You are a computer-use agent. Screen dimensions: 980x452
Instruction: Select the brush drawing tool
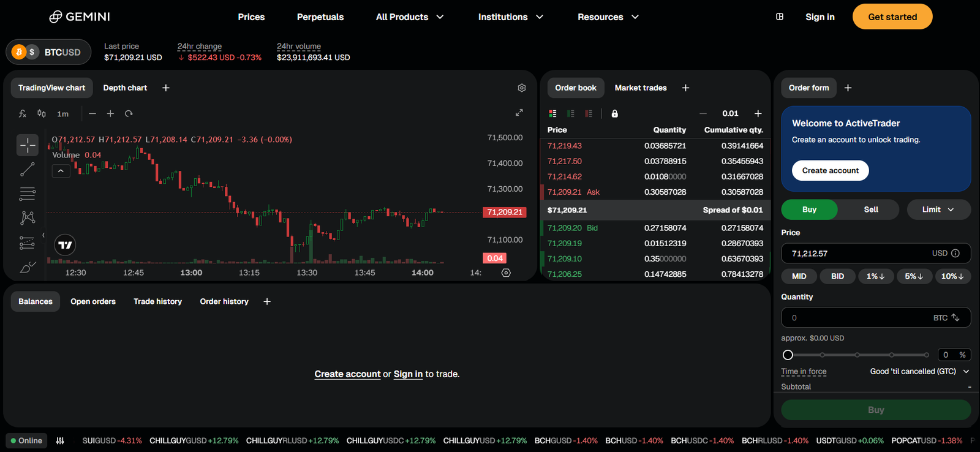[x=28, y=267]
